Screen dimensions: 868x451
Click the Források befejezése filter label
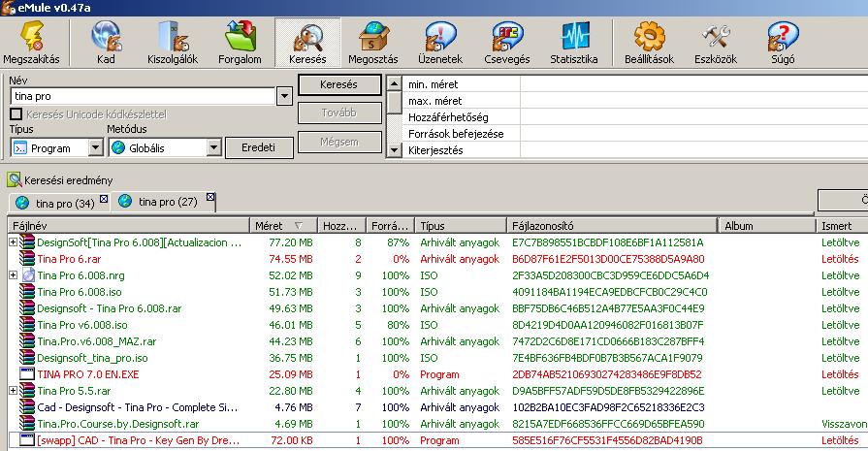click(456, 134)
